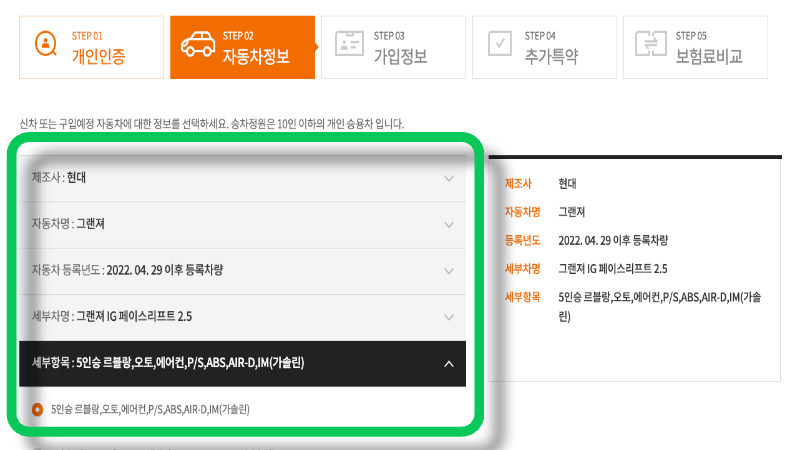Click summary value 그랜저
Image resolution: width=800 pixels, height=450 pixels.
[572, 212]
